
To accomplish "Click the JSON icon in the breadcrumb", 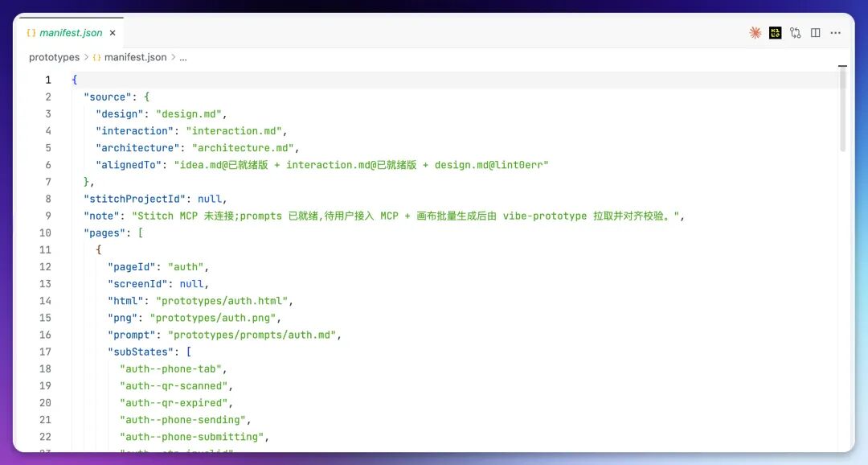I will [x=97, y=57].
